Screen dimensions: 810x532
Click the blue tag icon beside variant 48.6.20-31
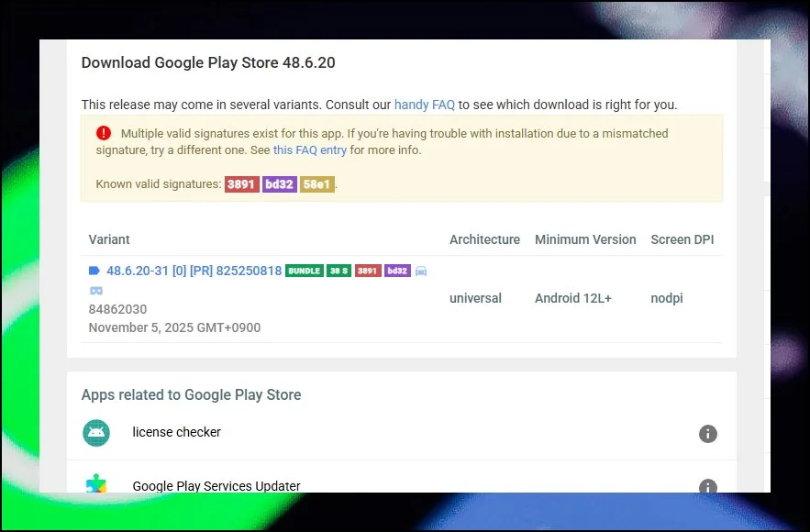[94, 271]
